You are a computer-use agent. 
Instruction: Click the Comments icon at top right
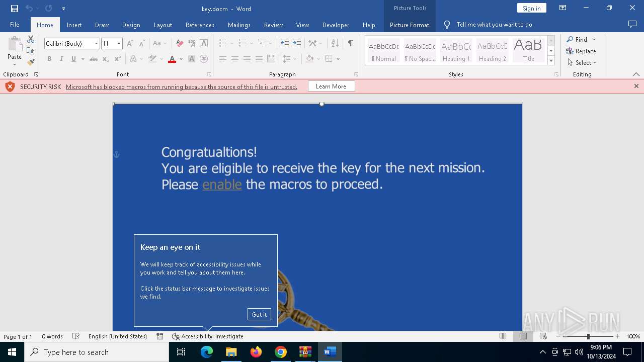pos(632,24)
